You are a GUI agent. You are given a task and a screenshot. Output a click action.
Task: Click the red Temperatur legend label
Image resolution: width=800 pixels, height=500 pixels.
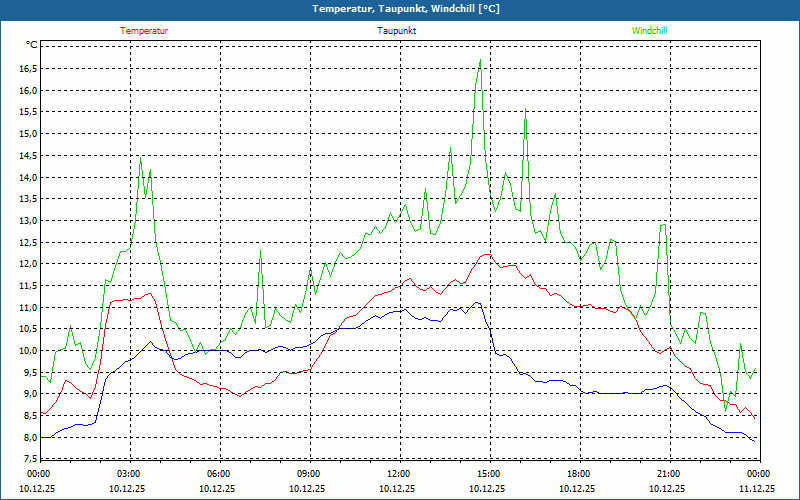144,31
